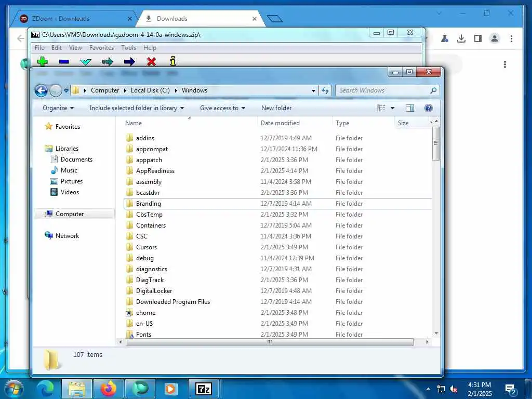This screenshot has width=532, height=399.
Task: Open the Edit menu in 7-Zip
Action: pos(56,48)
